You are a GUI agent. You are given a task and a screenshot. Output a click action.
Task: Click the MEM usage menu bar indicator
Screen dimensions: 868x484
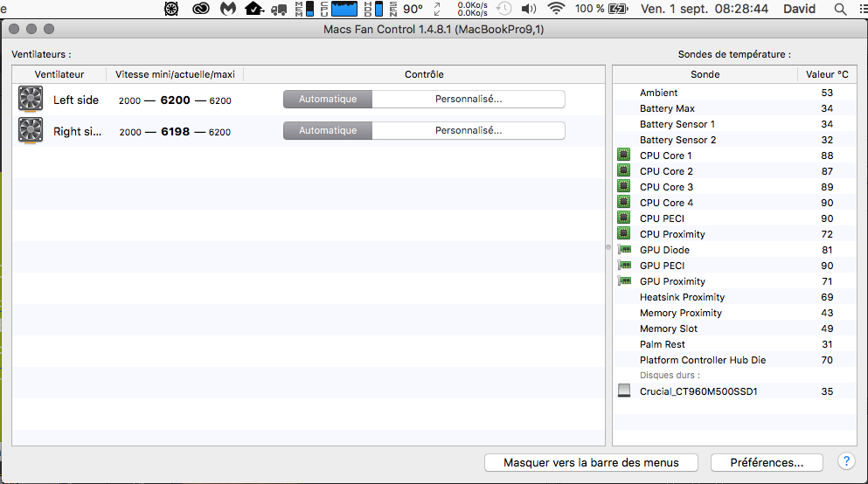304,9
